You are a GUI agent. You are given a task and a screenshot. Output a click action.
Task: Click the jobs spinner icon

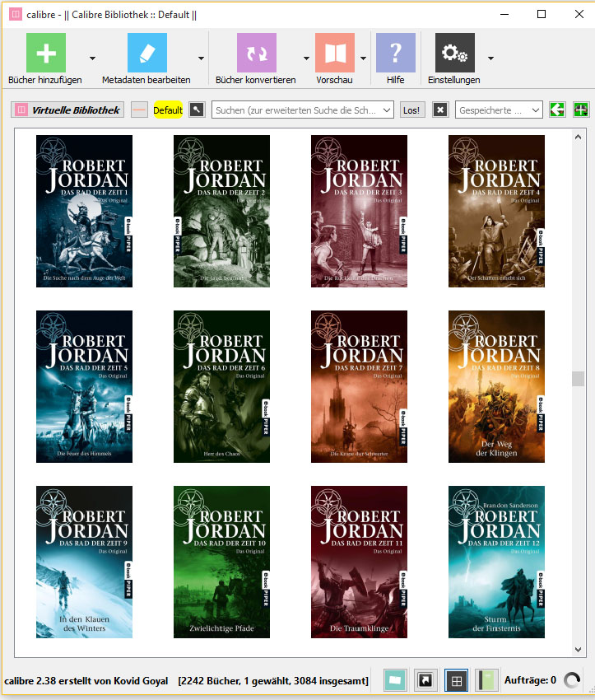coord(572,680)
